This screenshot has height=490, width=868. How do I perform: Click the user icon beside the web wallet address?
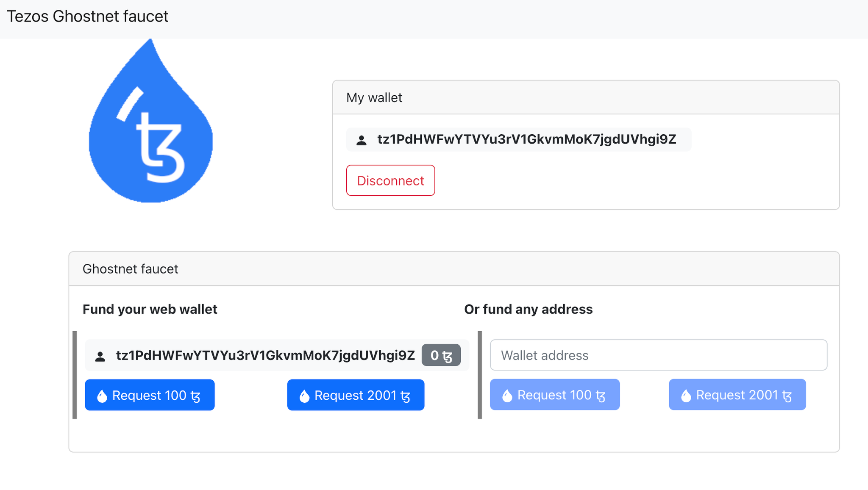coord(100,356)
